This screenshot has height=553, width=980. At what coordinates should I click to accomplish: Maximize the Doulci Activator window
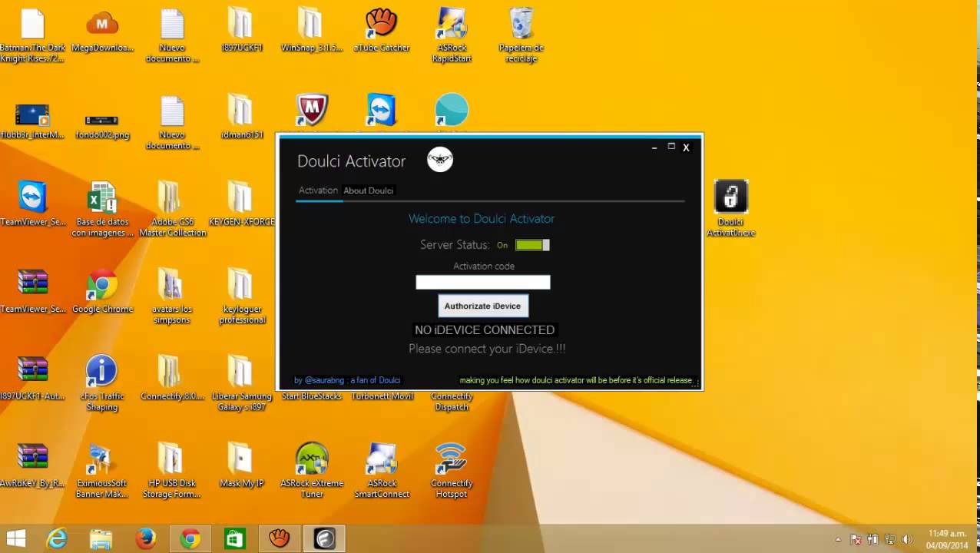670,147
